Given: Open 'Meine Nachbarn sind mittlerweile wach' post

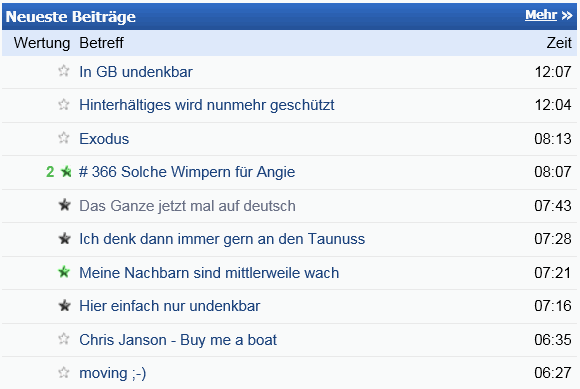Looking at the screenshot, I should tap(209, 273).
